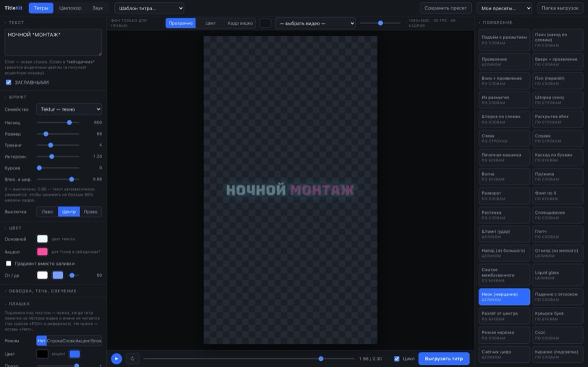Click Сохранить пресет button
The height and width of the screenshot is (367, 588).
coord(445,8)
